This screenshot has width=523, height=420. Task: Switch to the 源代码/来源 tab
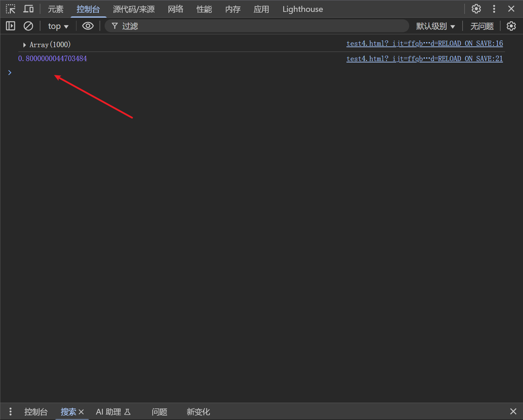coord(134,9)
